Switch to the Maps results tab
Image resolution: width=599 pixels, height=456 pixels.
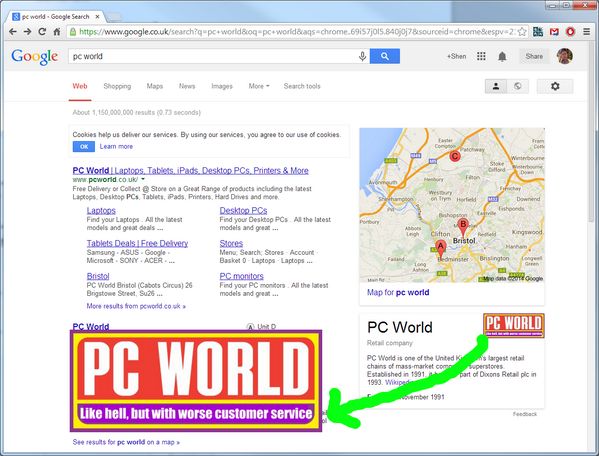(155, 86)
